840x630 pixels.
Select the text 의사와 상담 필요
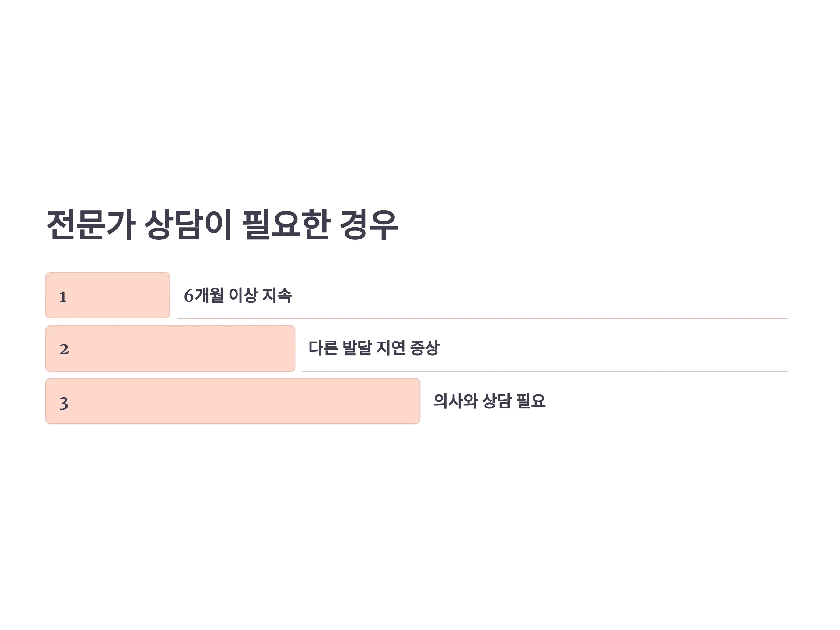pyautogui.click(x=490, y=401)
